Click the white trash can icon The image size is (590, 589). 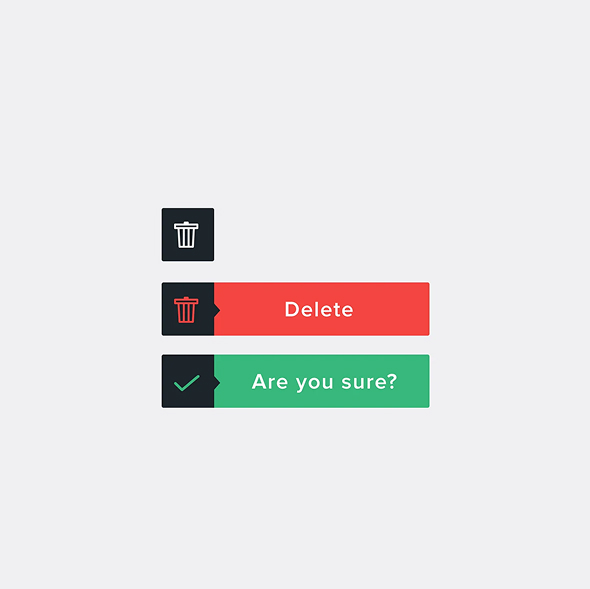click(x=186, y=235)
